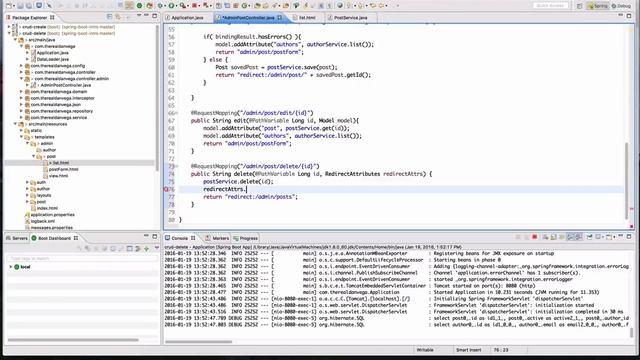Expand the crud-create project
Screen dimensions: 640x360
point(9,27)
